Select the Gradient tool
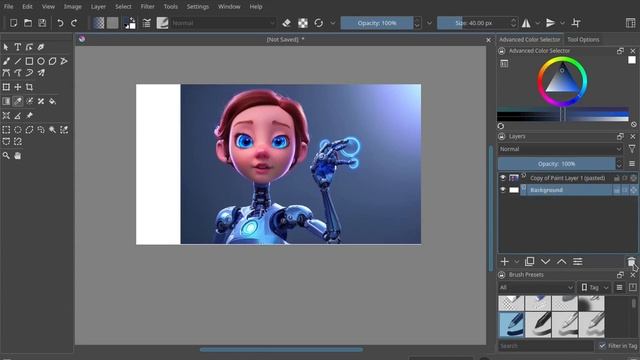 (x=6, y=101)
